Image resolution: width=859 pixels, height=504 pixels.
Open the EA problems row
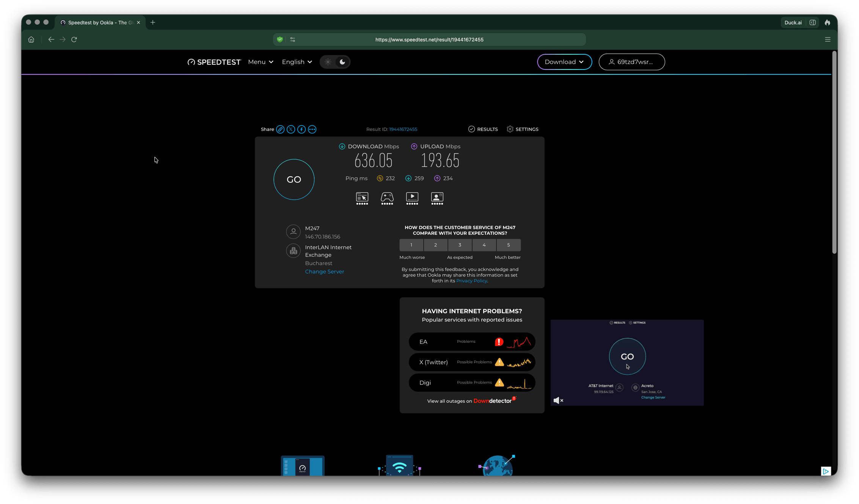(x=472, y=342)
